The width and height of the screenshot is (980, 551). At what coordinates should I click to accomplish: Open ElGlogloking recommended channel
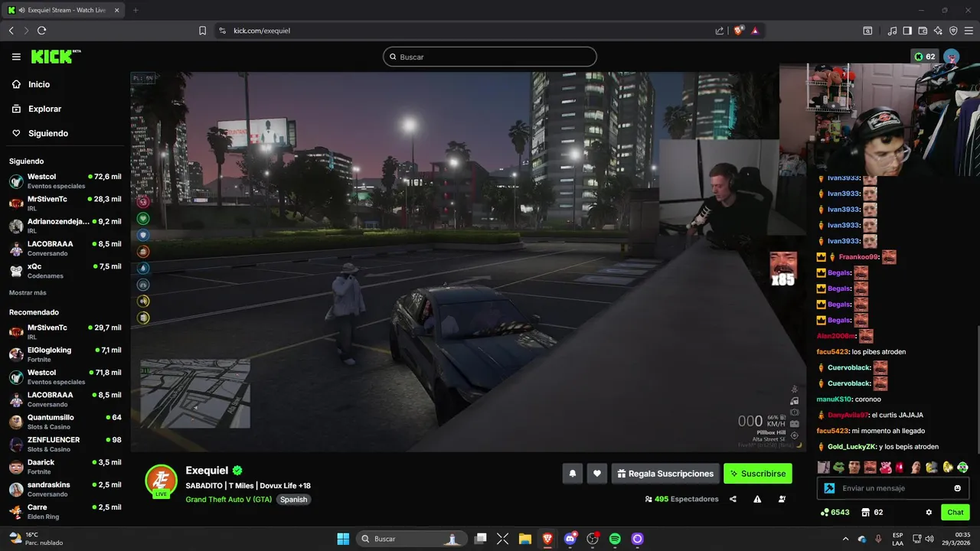(64, 354)
